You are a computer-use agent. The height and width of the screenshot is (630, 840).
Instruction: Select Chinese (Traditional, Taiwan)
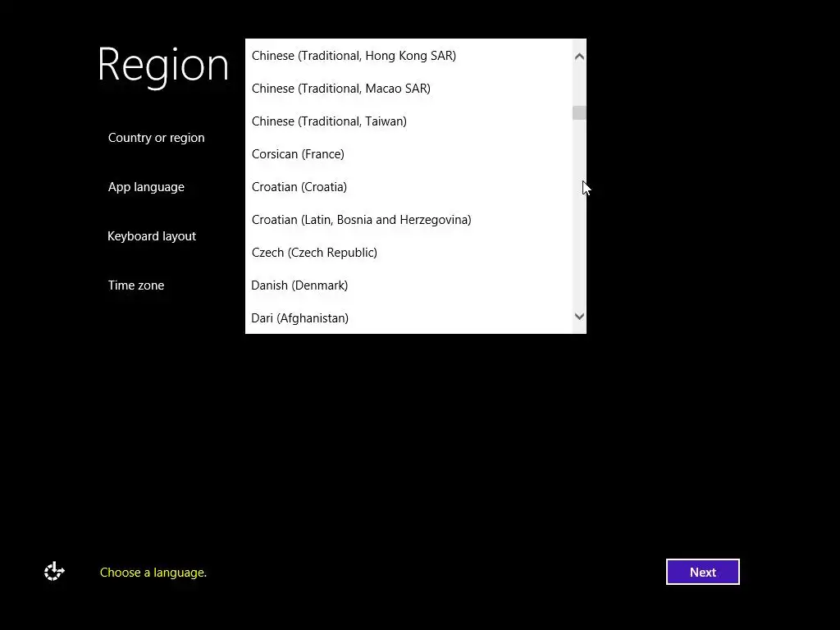click(409, 121)
